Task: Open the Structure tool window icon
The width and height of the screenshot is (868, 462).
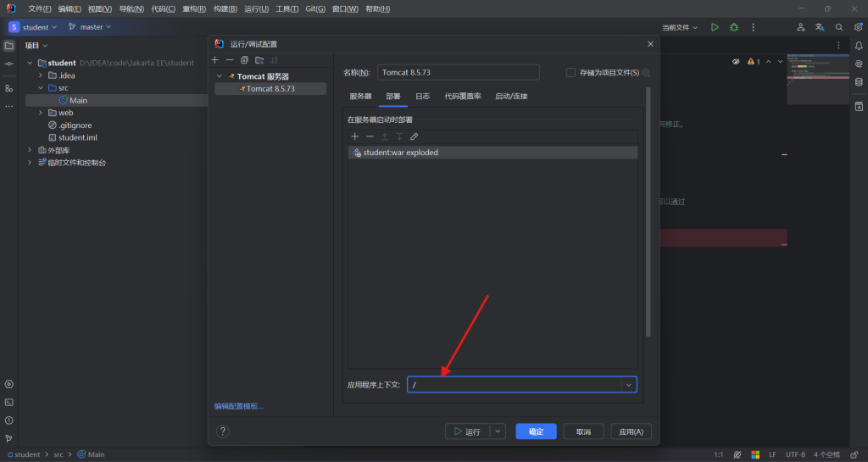Action: tap(8, 88)
